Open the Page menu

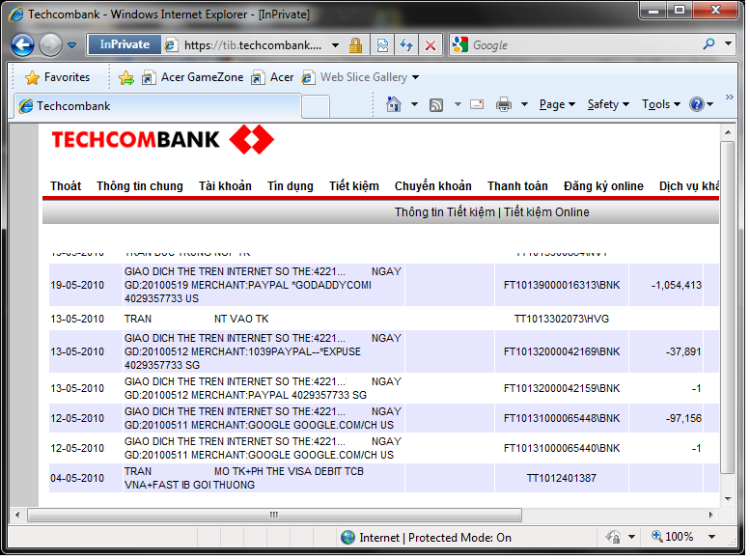coord(557,104)
